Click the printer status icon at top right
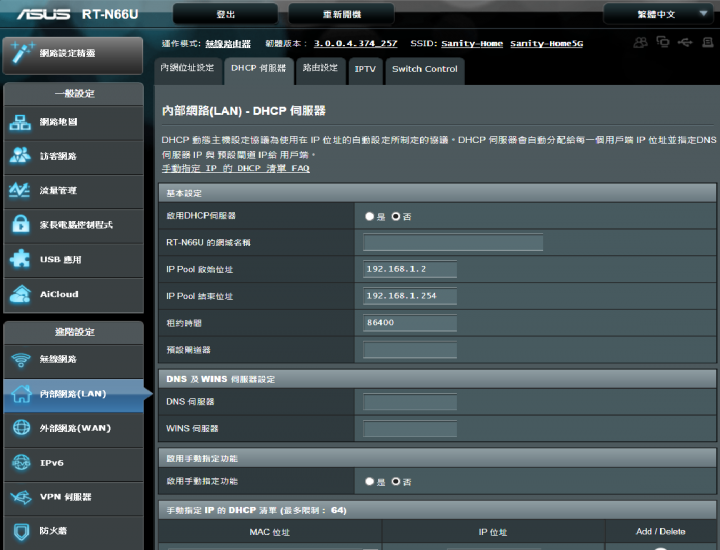Screen dimensions: 720x550 coord(708,42)
